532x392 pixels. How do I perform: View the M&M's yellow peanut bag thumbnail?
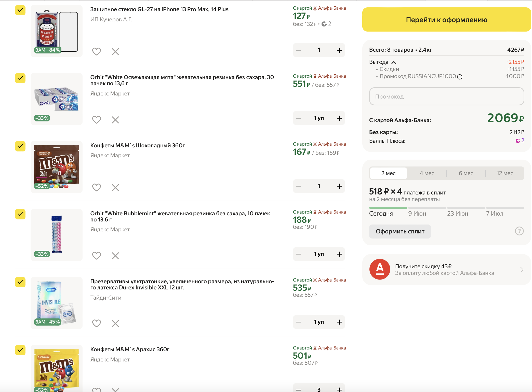(57, 369)
